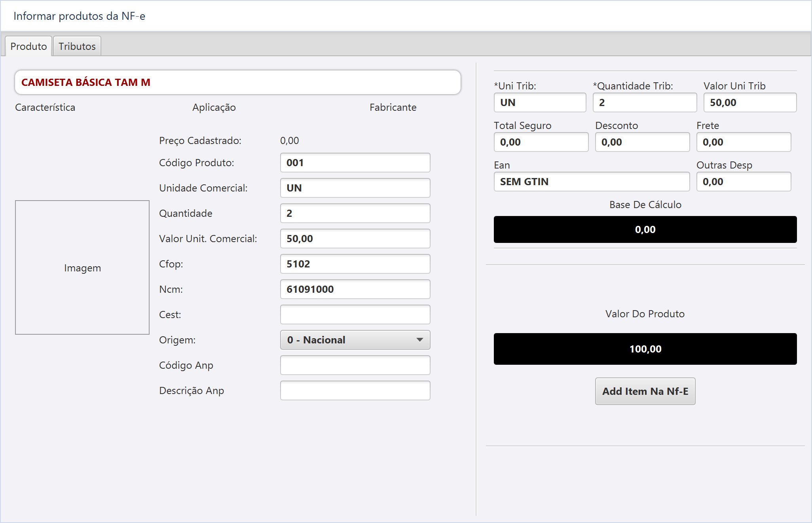This screenshot has height=523, width=812.
Task: Click the Quantidade Trib field
Action: pyautogui.click(x=645, y=102)
